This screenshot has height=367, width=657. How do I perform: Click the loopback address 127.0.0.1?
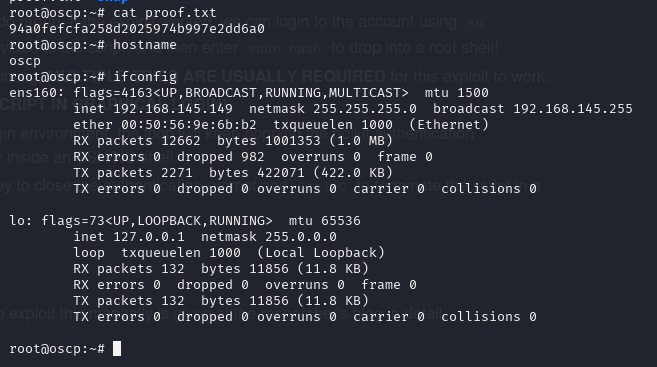pos(149,237)
